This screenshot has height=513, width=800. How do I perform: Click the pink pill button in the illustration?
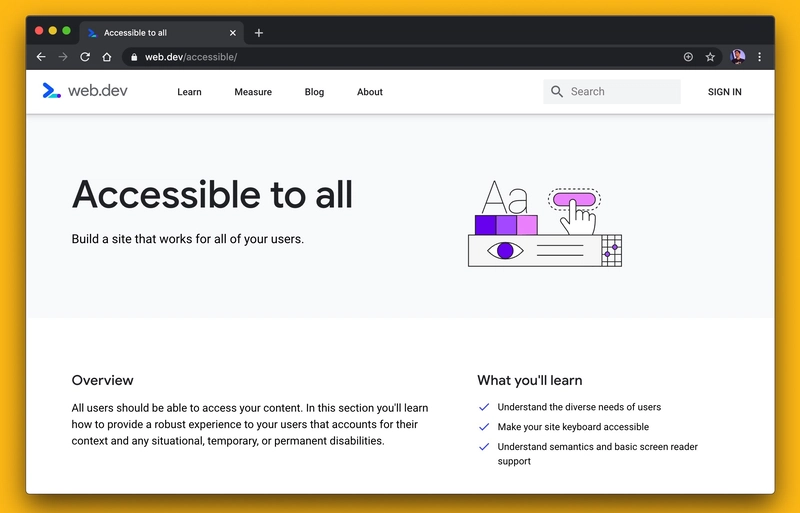[574, 199]
